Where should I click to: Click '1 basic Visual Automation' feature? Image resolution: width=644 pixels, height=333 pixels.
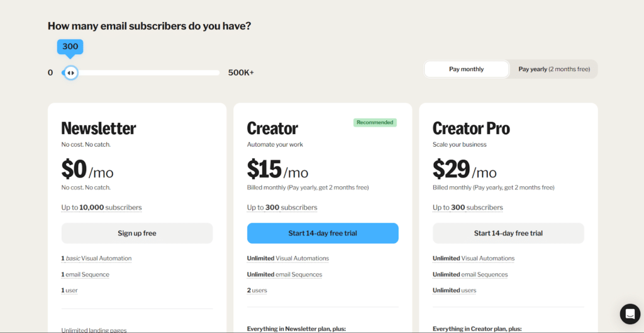(x=96, y=259)
